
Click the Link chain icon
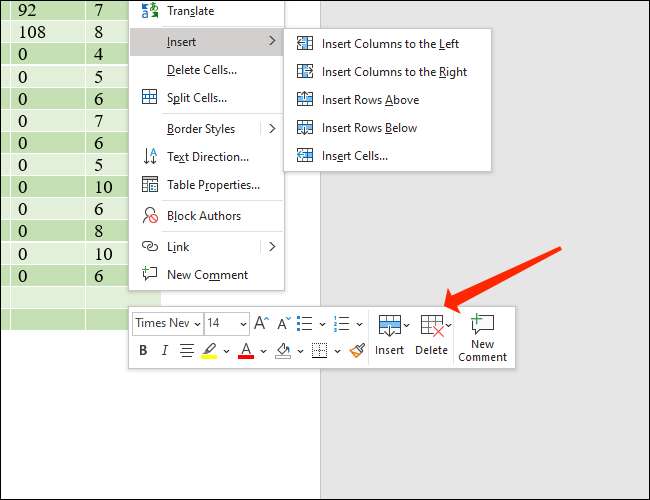[x=150, y=246]
